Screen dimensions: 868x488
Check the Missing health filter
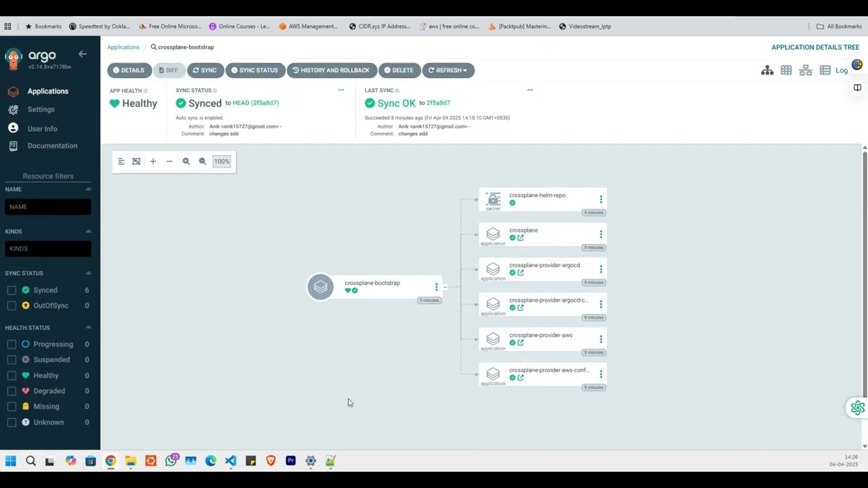click(12, 407)
